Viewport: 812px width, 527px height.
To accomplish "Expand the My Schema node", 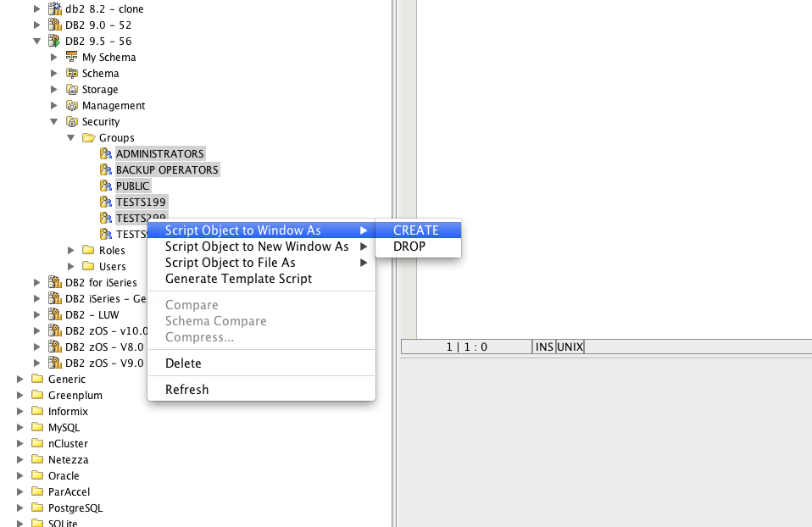I will (x=54, y=57).
